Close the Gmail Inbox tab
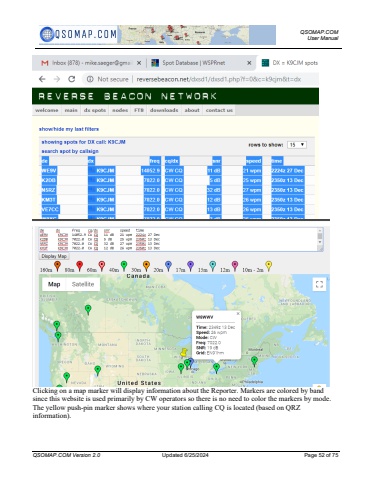This screenshot has height=480, width=371. coord(139,63)
